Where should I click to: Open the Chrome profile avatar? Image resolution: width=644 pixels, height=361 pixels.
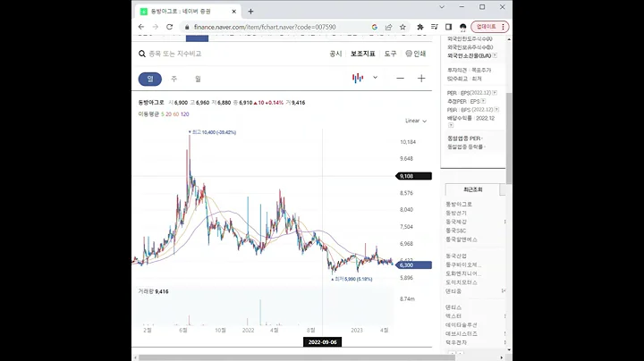(463, 27)
